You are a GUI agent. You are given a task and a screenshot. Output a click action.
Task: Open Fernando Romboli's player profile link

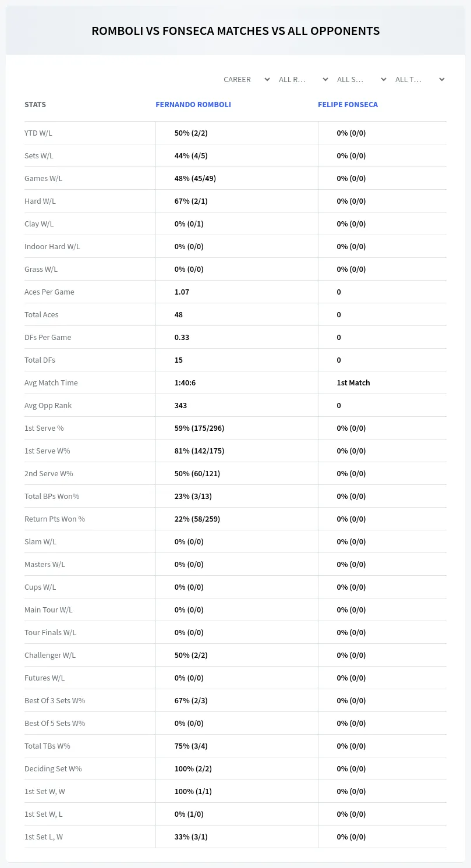[193, 104]
